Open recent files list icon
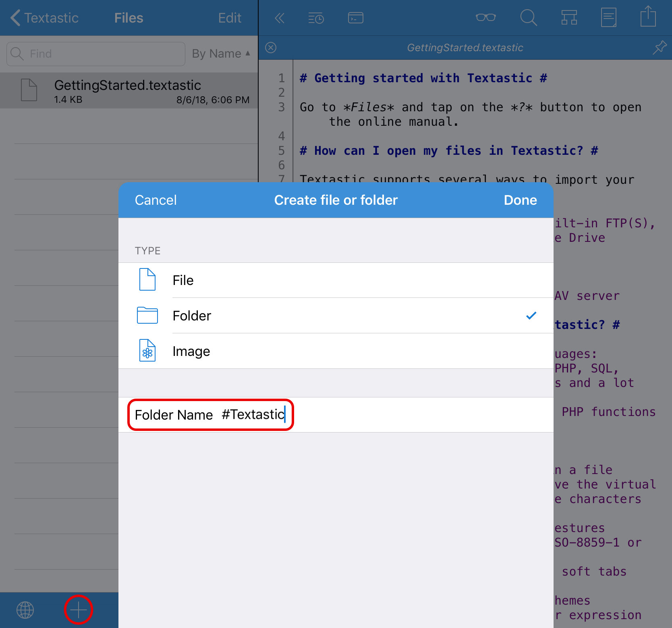672x628 pixels. 316,18
